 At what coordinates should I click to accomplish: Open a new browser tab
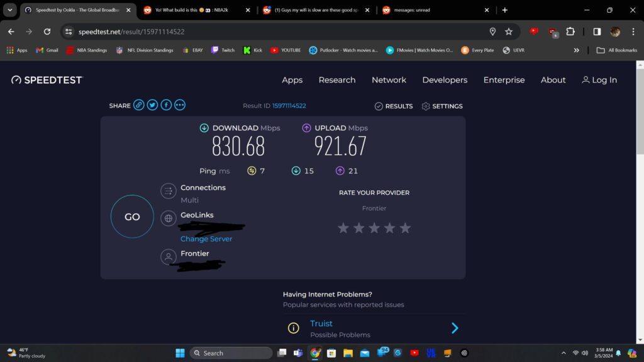(505, 10)
